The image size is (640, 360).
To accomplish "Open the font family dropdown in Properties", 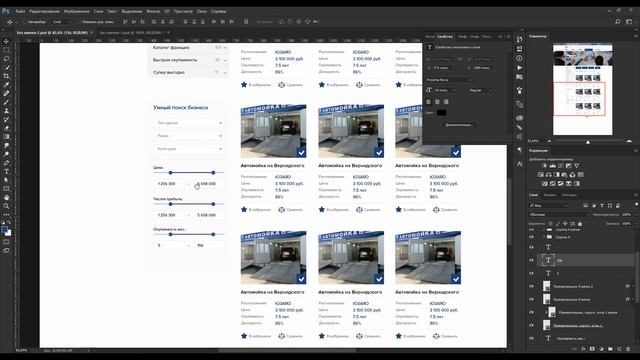I will [449, 80].
